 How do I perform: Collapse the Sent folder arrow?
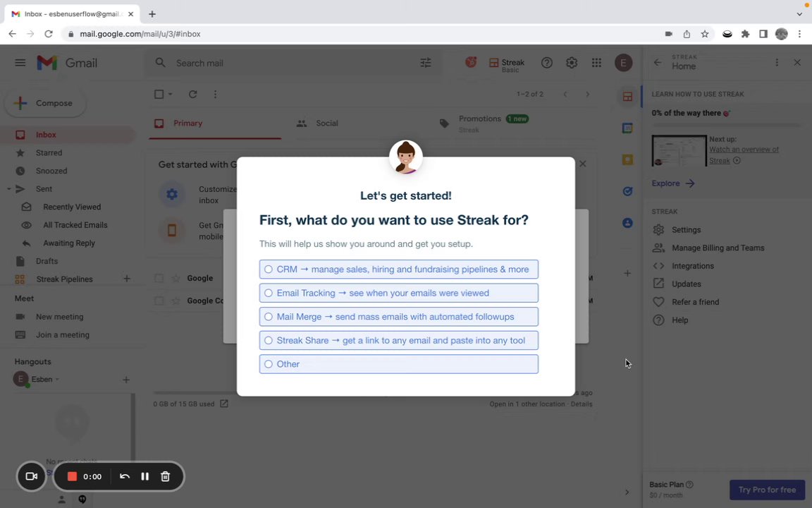8,189
